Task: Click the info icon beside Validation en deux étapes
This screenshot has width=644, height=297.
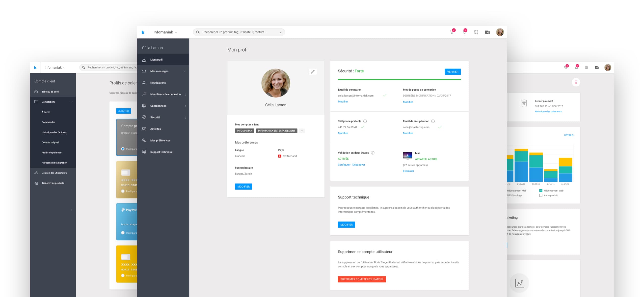Action: [373, 153]
